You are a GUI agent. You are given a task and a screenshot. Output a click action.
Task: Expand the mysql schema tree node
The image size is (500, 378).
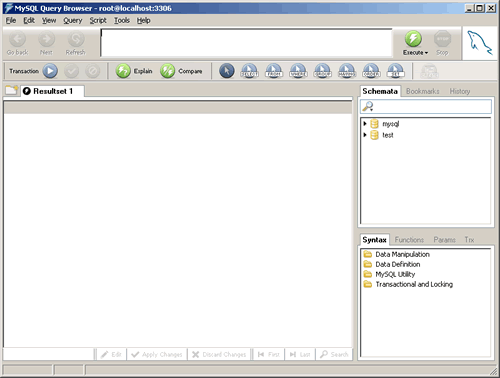point(365,124)
